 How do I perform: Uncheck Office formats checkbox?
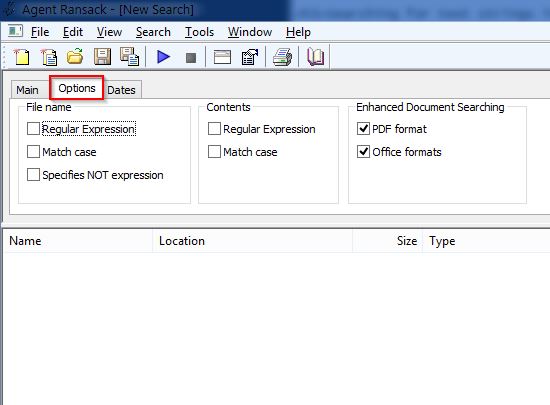363,152
